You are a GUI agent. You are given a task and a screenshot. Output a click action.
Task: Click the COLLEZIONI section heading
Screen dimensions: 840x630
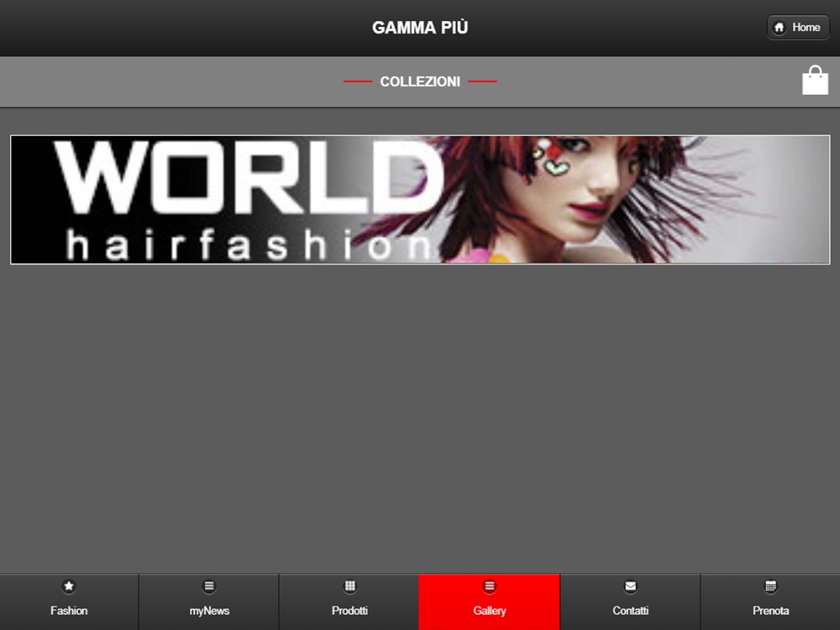pos(420,81)
